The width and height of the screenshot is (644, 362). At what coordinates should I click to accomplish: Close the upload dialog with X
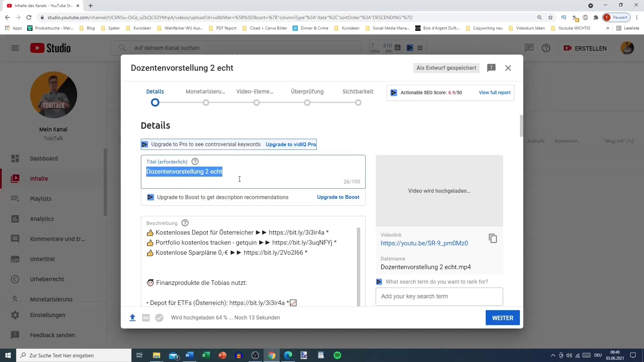coord(508,68)
